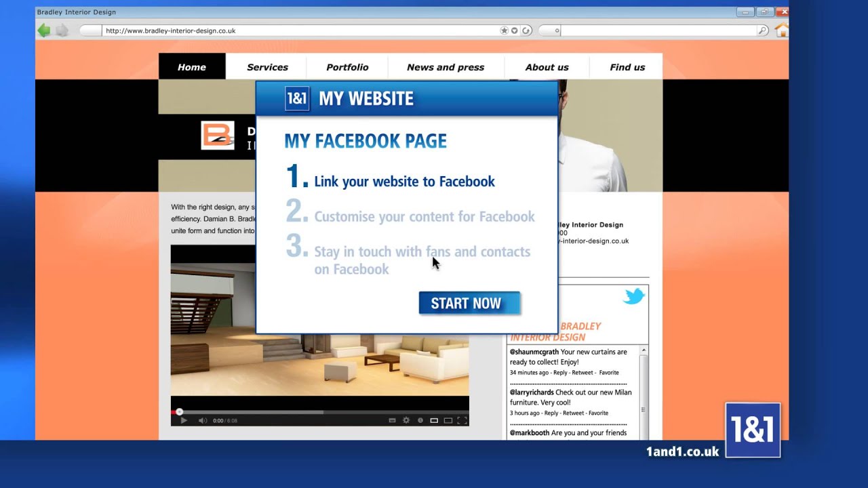868x488 pixels.
Task: Click the video progress bar handle
Action: [x=179, y=411]
